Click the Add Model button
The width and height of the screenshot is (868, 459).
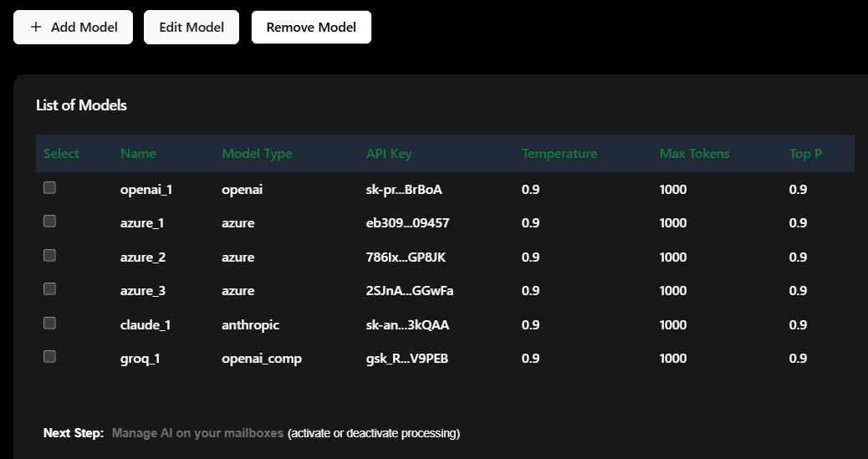pyautogui.click(x=73, y=27)
